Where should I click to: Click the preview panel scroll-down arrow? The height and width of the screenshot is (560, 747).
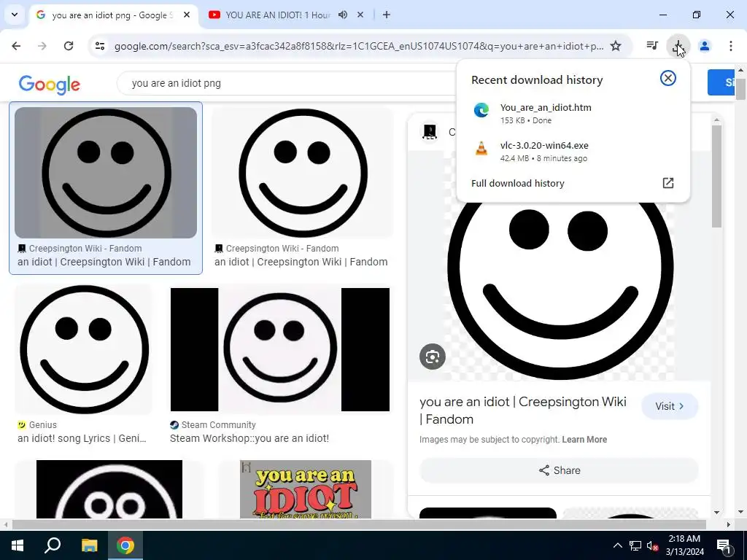(x=716, y=513)
